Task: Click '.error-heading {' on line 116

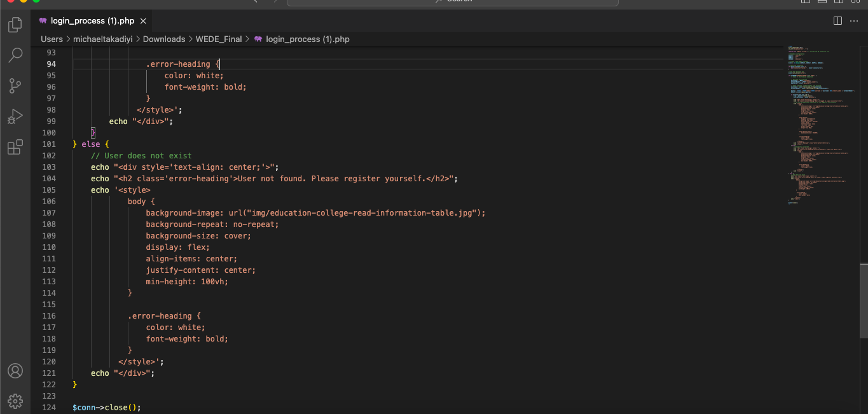Action: (164, 316)
